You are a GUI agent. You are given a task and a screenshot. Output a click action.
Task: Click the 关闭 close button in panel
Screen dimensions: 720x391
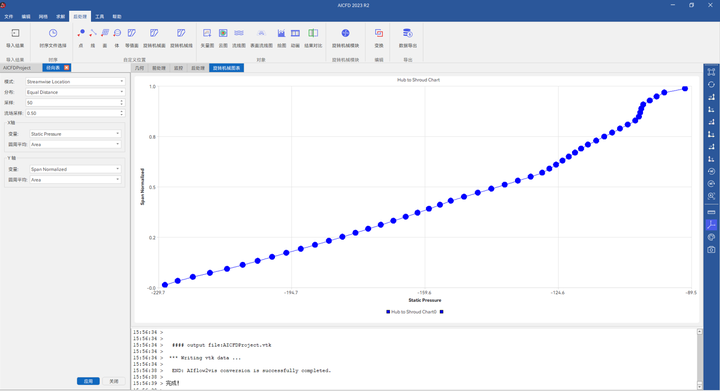[114, 381]
